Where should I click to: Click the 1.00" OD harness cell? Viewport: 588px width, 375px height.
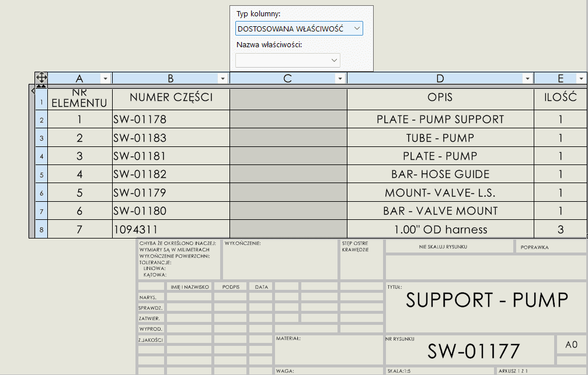pos(440,229)
